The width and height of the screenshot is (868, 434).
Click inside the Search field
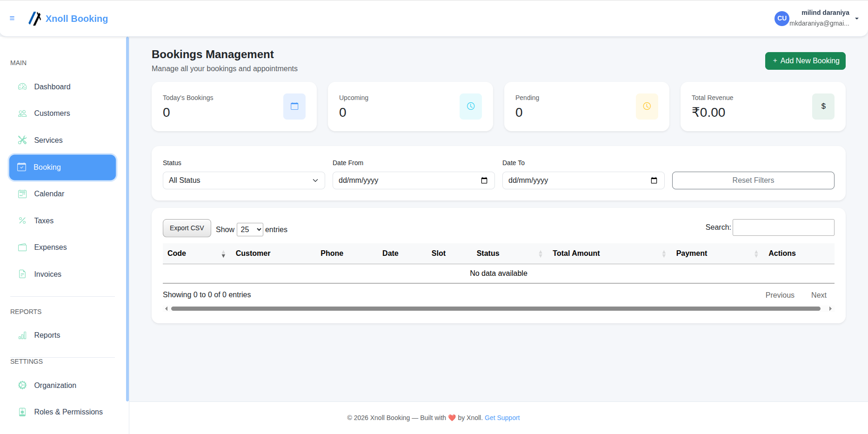pyautogui.click(x=783, y=227)
